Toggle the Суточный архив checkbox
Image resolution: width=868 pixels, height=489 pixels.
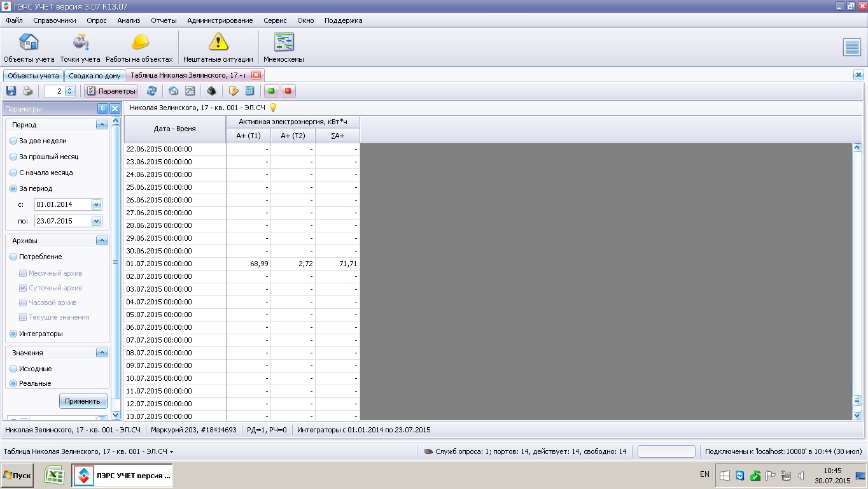pos(23,288)
